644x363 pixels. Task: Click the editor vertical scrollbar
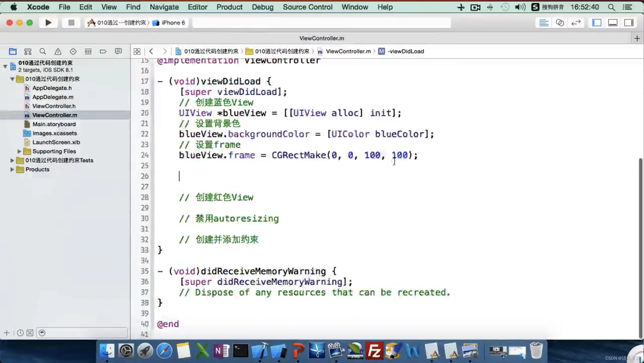(x=641, y=248)
